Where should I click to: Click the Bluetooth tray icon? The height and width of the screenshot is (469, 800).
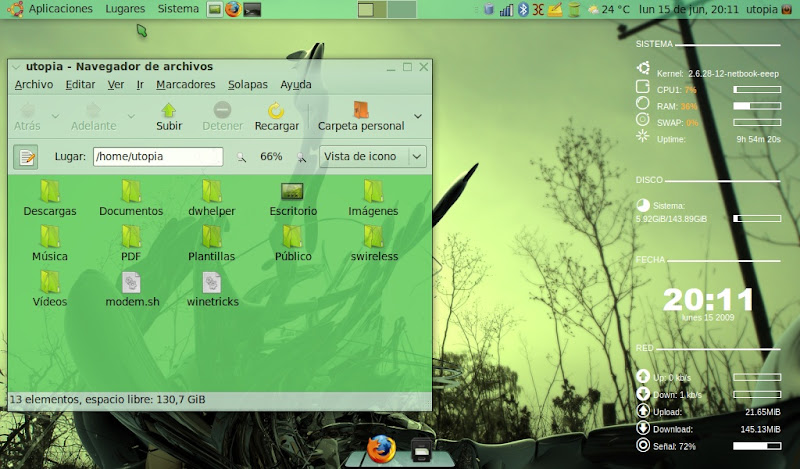click(x=522, y=9)
